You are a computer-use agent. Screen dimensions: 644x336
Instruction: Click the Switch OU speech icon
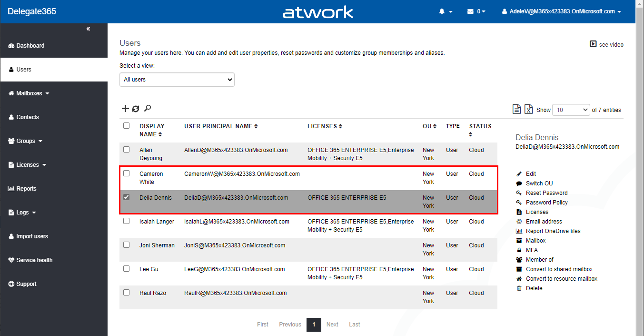coord(519,183)
